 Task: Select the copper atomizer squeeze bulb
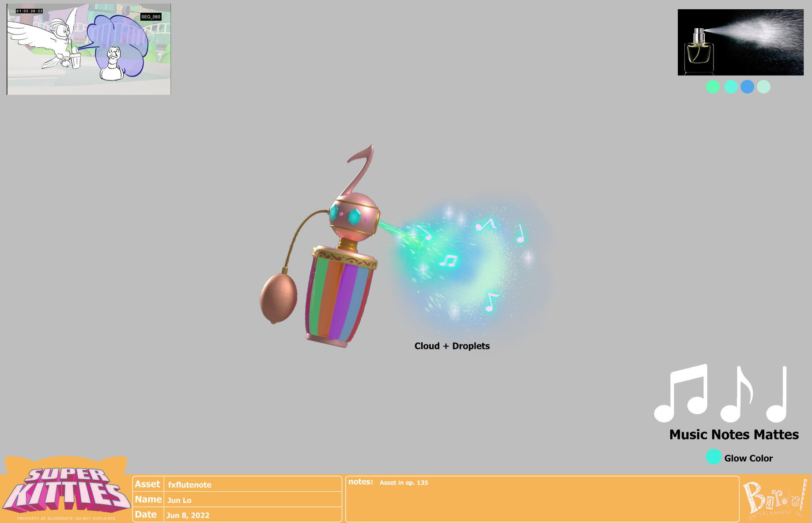tap(278, 298)
